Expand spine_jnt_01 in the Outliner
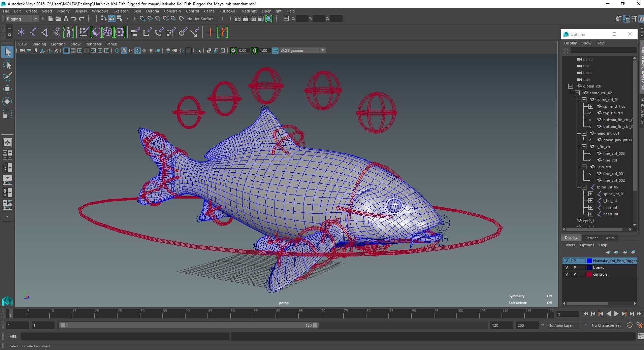This screenshot has width=644, height=350. pos(591,194)
